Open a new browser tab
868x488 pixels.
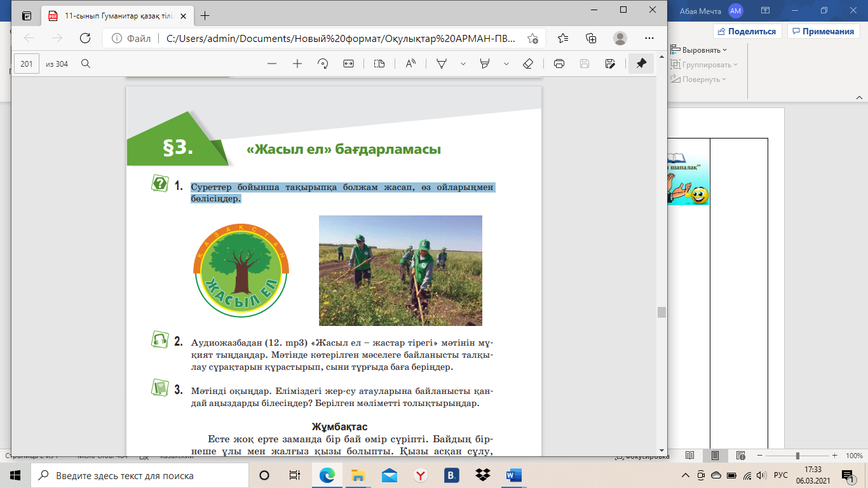pyautogui.click(x=205, y=16)
